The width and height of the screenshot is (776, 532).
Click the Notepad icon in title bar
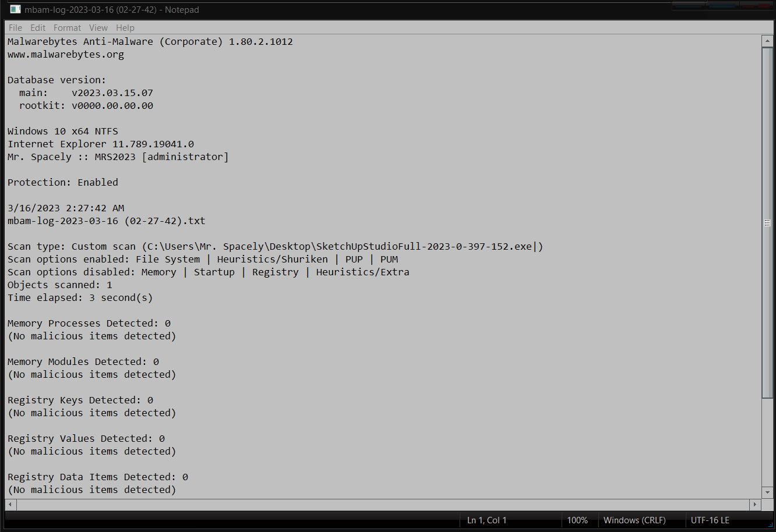(x=15, y=9)
